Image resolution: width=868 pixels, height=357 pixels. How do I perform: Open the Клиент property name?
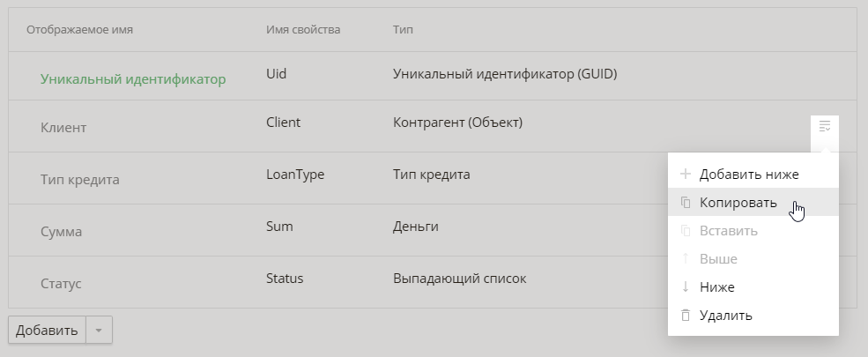(x=63, y=128)
